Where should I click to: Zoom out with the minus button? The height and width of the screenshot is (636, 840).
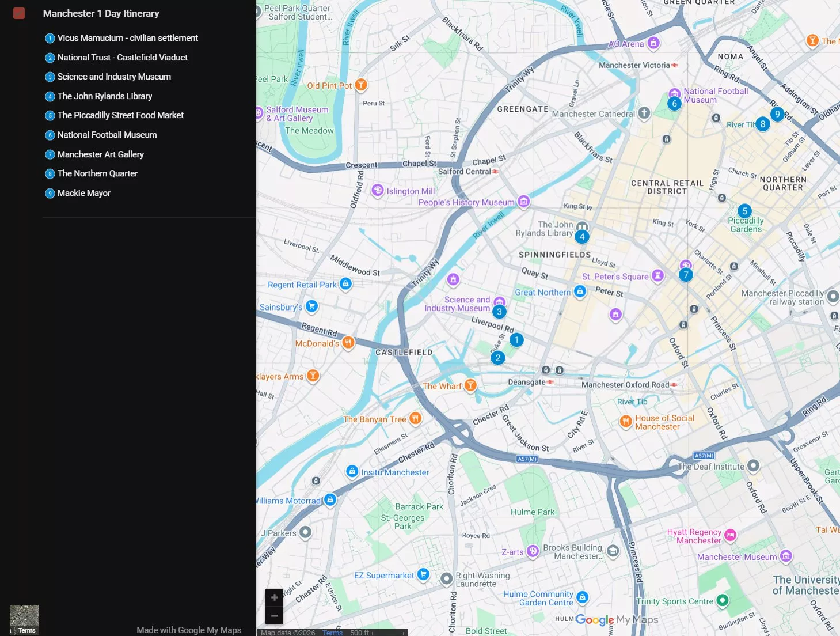274,615
